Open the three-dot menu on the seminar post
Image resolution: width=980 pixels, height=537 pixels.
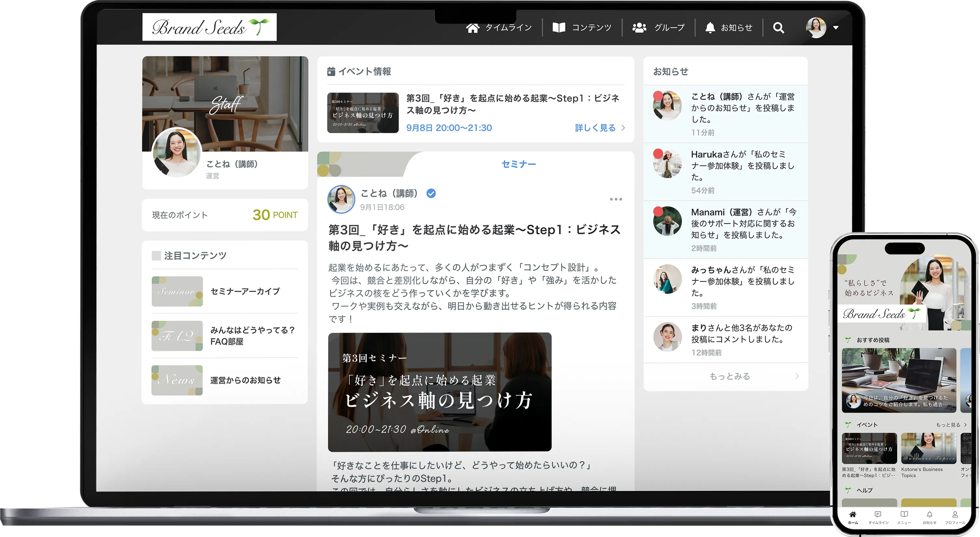click(616, 199)
